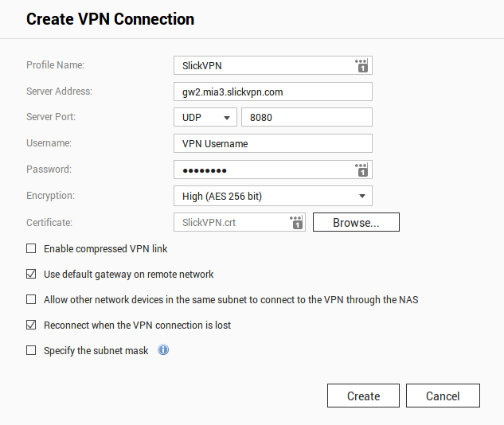This screenshot has height=425, width=504.
Task: Click the arrow on the Encryption combo box
Action: click(x=362, y=196)
